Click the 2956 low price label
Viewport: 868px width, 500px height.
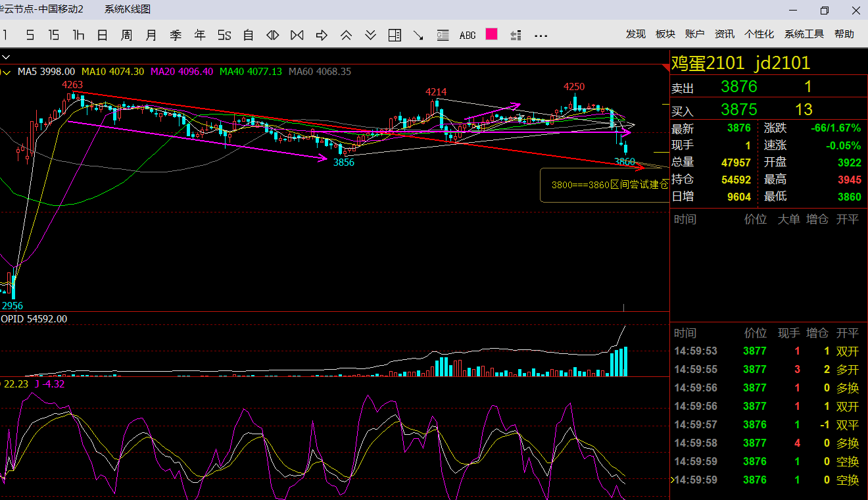pyautogui.click(x=12, y=306)
